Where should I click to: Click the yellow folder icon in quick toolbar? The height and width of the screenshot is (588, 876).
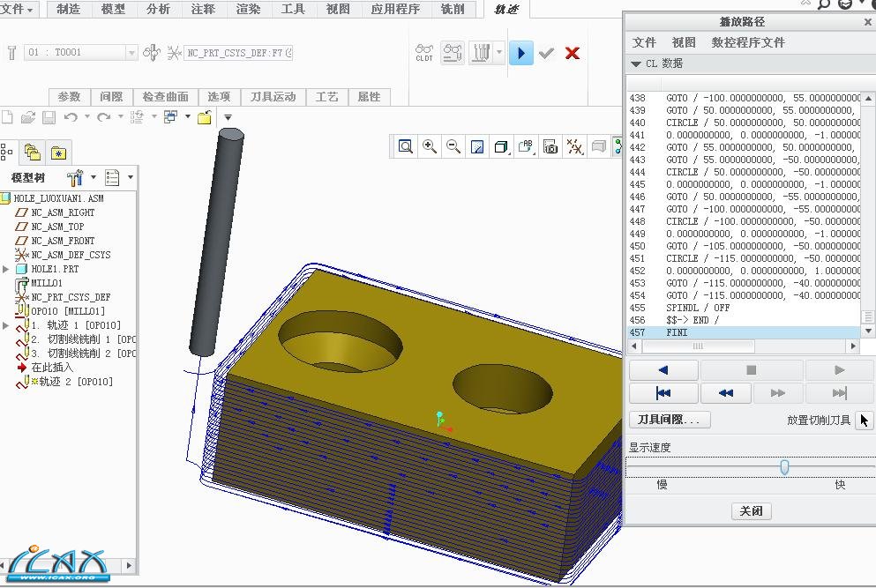pos(205,117)
